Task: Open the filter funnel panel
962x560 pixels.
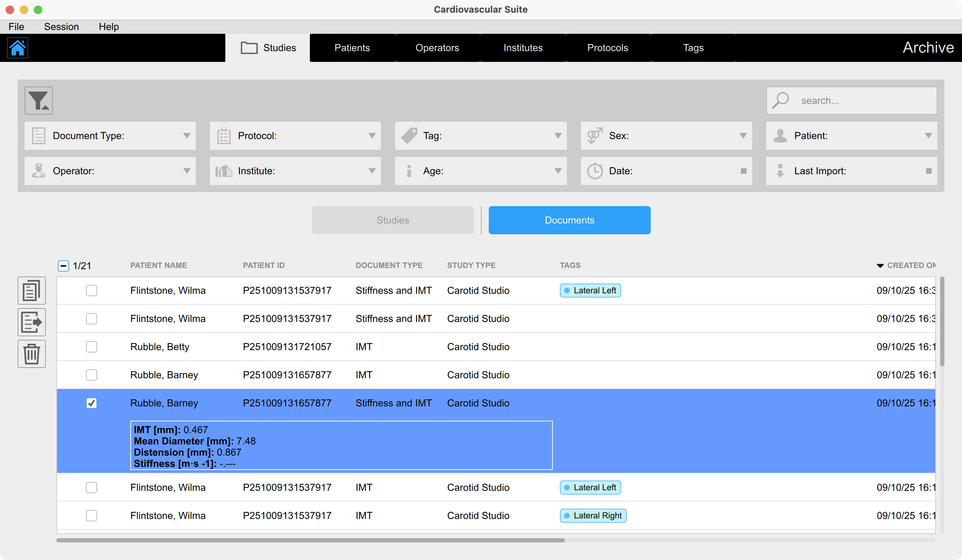Action: pos(38,100)
